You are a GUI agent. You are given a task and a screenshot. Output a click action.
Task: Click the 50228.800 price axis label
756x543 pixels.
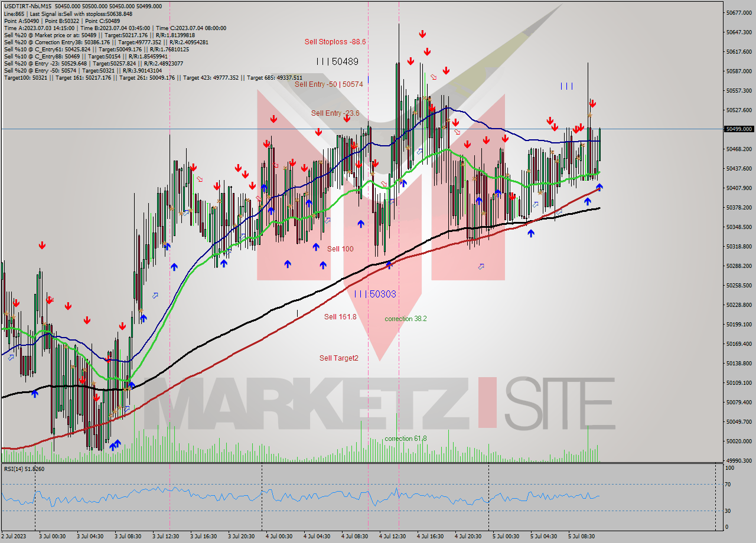[739, 305]
